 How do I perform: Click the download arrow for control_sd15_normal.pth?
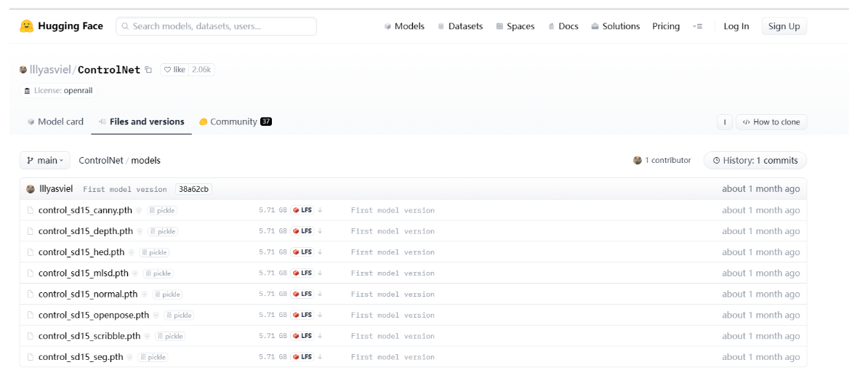(320, 294)
